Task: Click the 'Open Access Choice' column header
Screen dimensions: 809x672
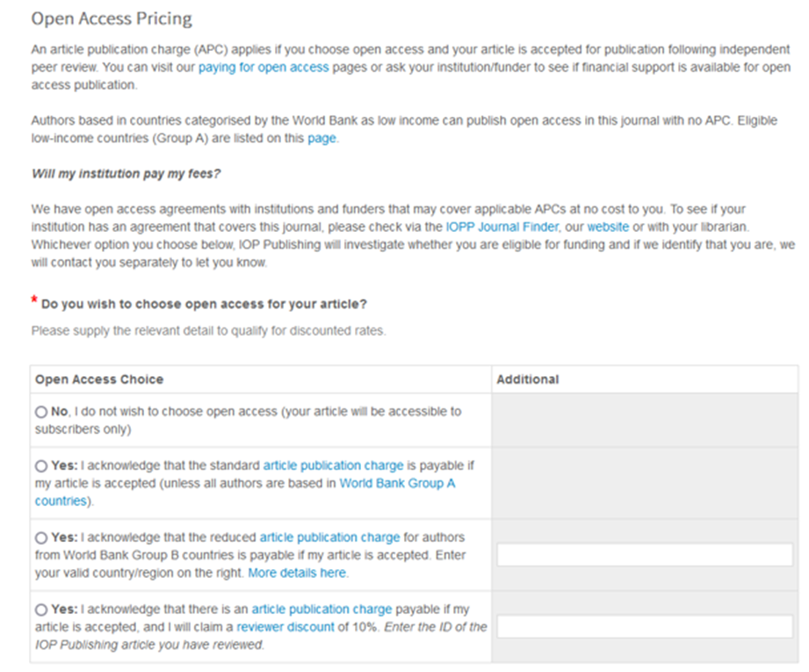Action: [x=99, y=379]
